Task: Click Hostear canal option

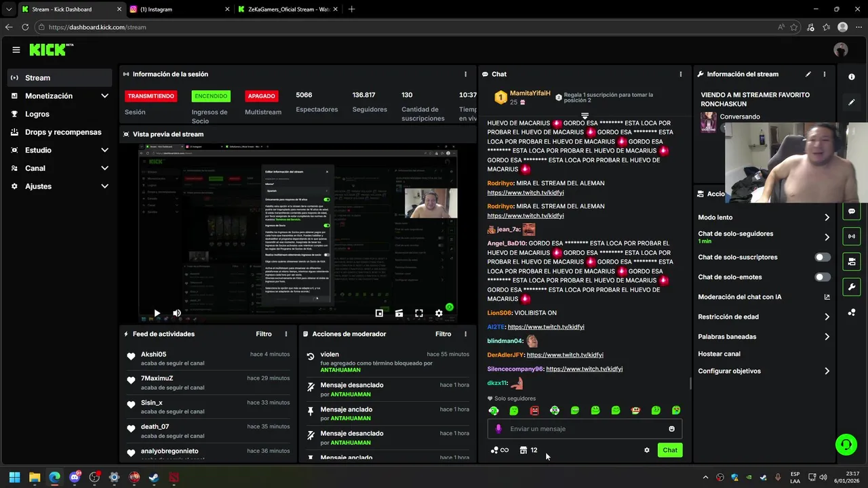Action: 719,354
